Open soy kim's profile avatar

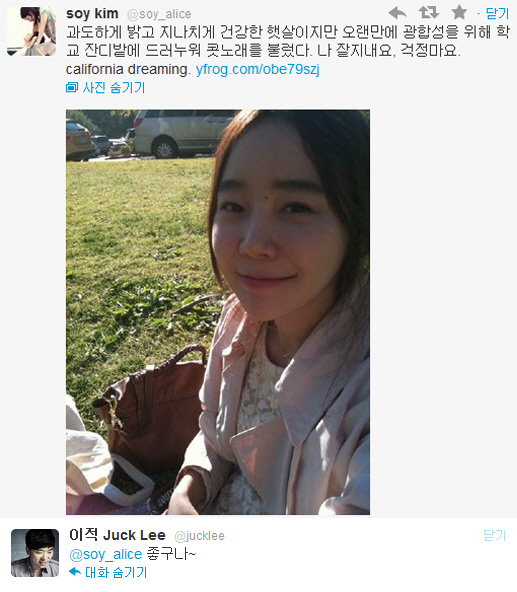pyautogui.click(x=31, y=31)
